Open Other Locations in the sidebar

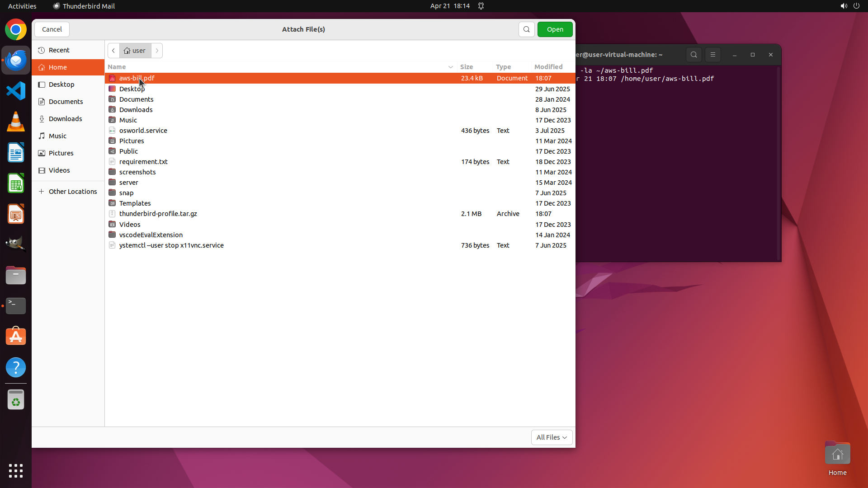72,192
